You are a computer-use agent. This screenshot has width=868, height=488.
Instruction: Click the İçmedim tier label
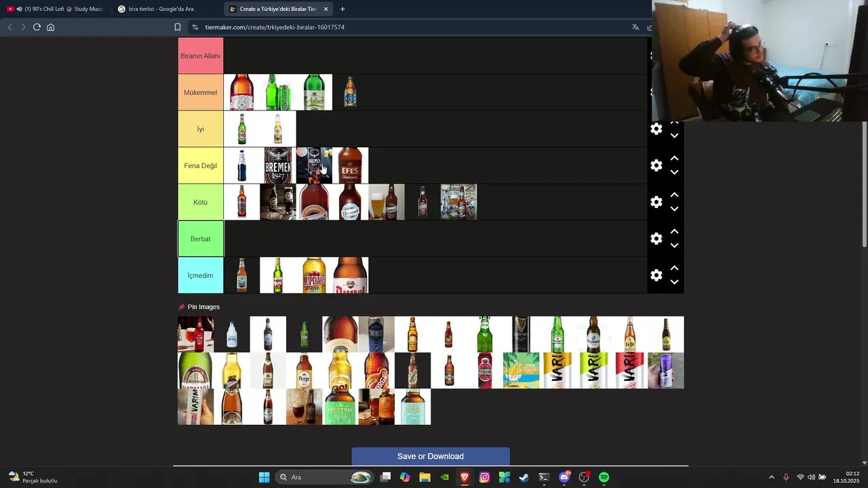[201, 275]
